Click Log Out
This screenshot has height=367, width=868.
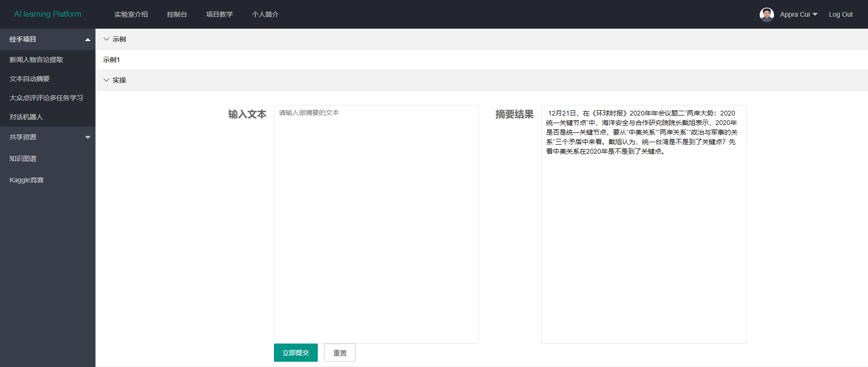pyautogui.click(x=840, y=14)
